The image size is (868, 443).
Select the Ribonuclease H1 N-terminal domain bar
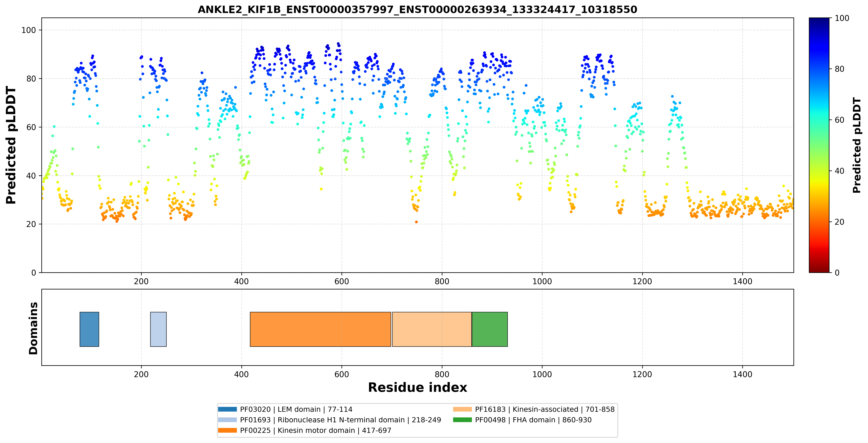click(158, 329)
